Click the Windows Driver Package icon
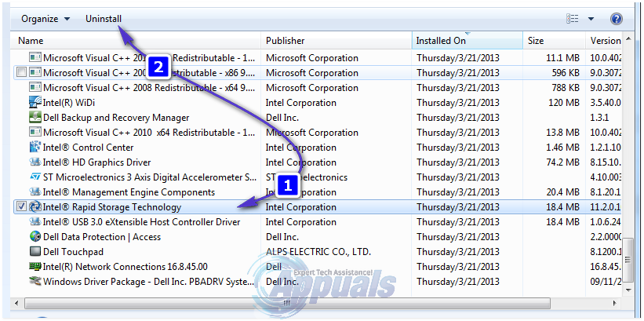The width and height of the screenshot is (644, 321). pos(35,282)
